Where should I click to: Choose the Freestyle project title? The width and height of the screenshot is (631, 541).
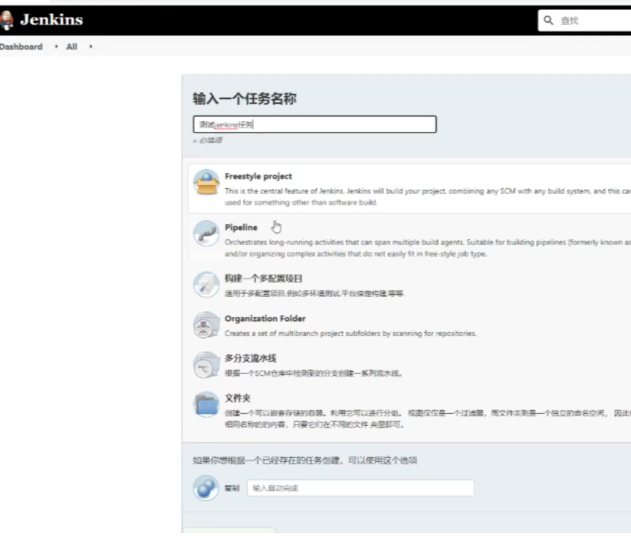click(258, 176)
